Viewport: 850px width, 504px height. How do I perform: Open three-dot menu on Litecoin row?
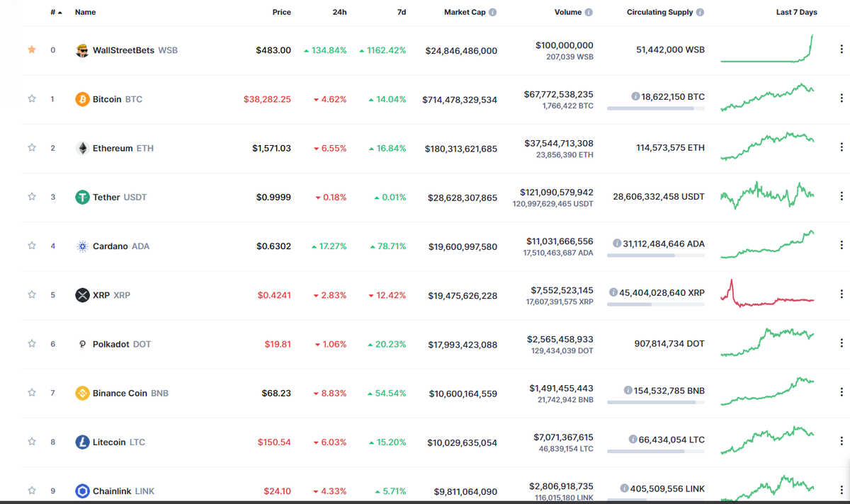click(x=841, y=440)
